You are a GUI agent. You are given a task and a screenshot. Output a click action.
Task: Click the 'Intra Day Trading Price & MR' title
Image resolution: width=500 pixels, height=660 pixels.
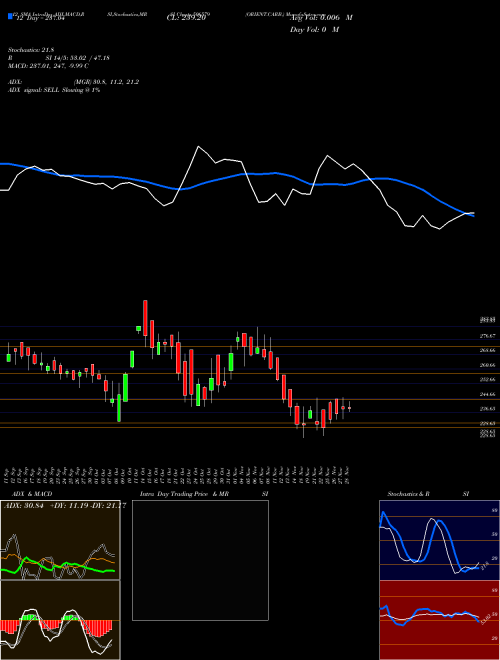(184, 494)
